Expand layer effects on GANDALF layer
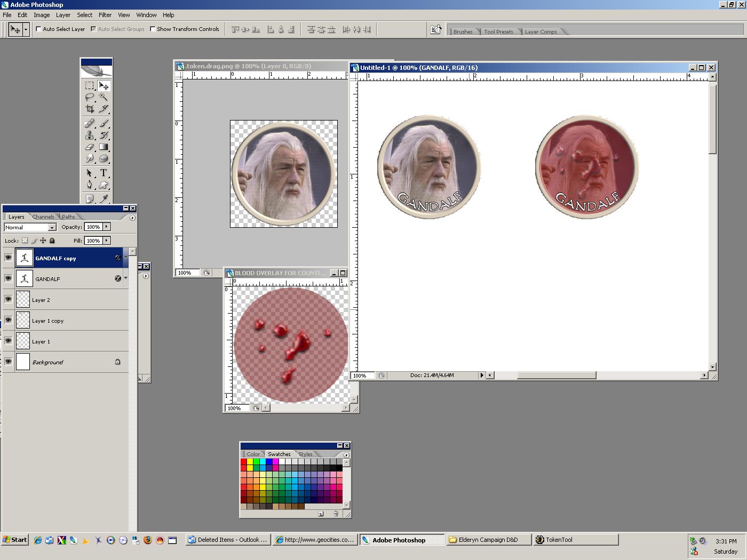 pos(125,278)
